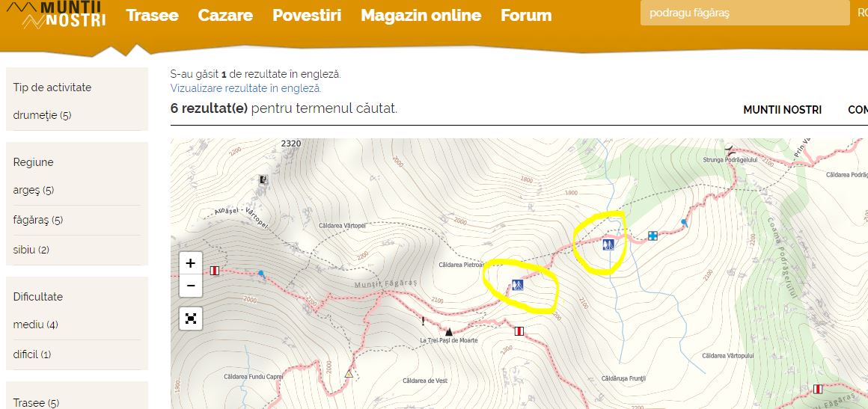Click the exclamation mark warning on the trail
The width and height of the screenshot is (868, 409).
[424, 322]
